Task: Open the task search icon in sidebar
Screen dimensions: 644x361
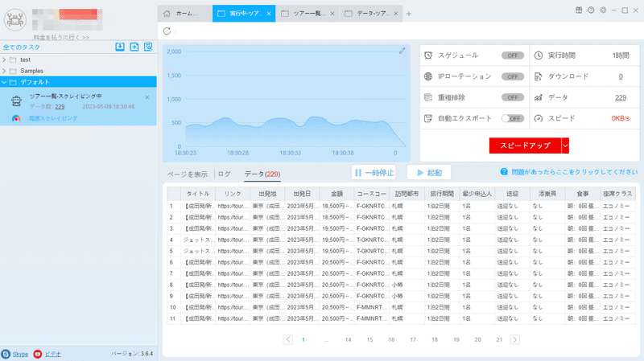Action: point(148,47)
